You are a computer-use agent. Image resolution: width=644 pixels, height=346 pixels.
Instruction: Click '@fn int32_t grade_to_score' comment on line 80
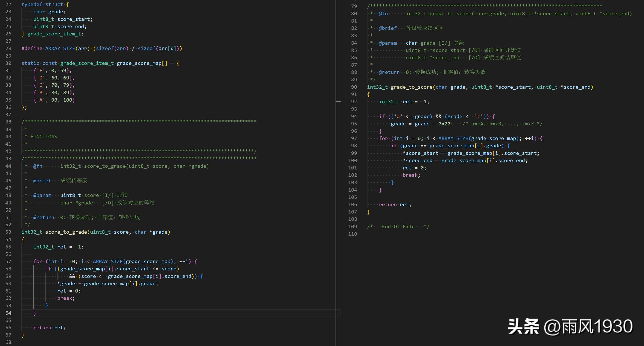pyautogui.click(x=505, y=14)
